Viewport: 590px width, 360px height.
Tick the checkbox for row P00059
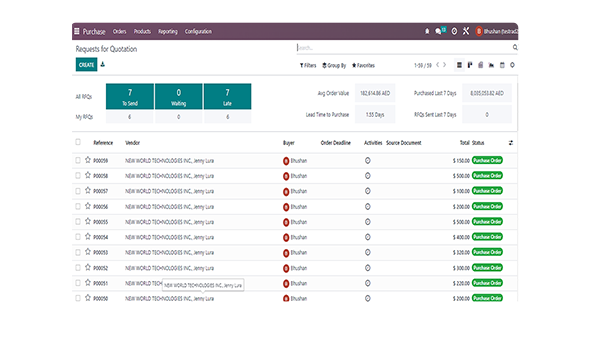point(78,160)
